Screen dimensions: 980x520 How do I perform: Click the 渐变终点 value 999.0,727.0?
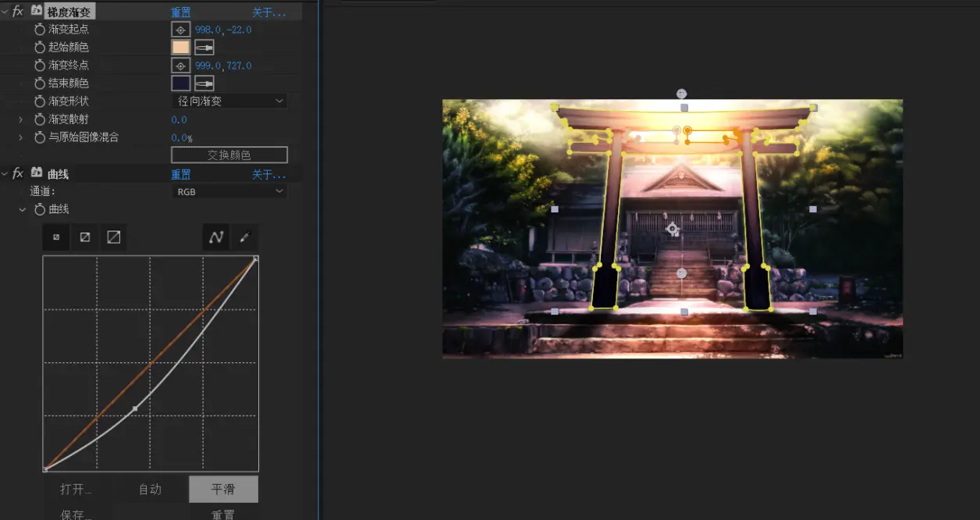223,66
